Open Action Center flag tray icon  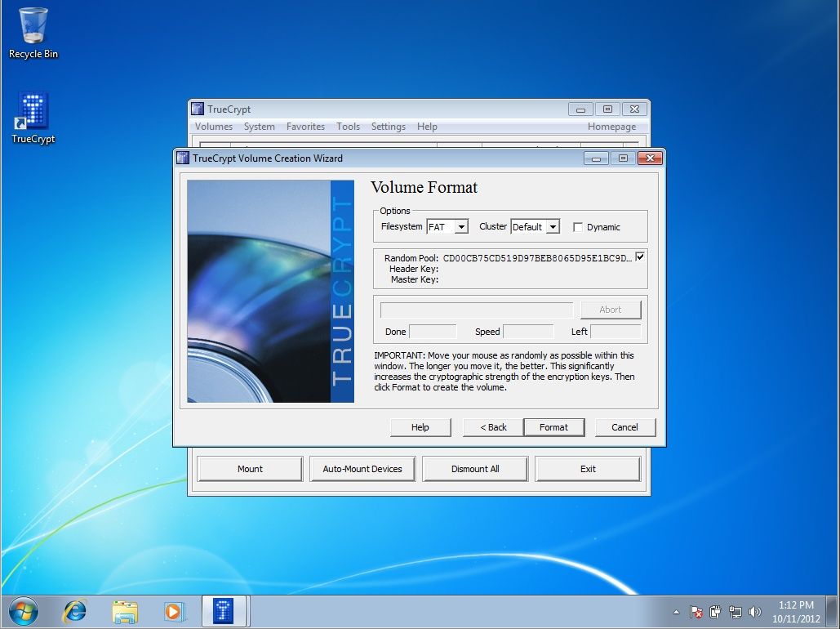[696, 612]
